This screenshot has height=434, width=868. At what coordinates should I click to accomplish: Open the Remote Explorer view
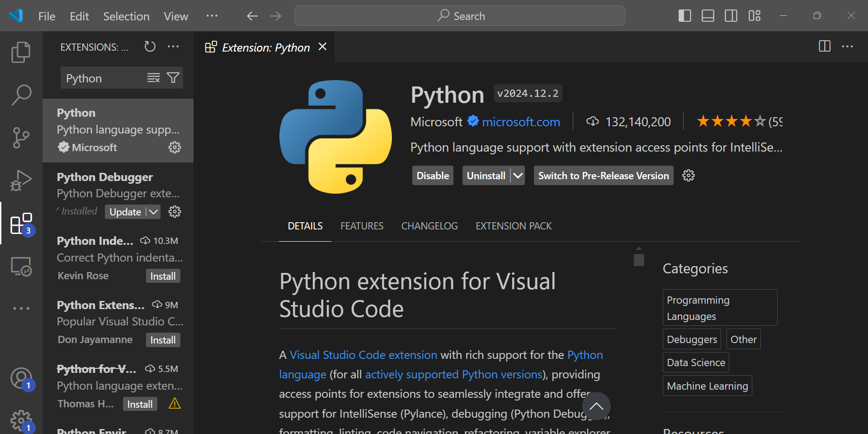click(x=21, y=267)
